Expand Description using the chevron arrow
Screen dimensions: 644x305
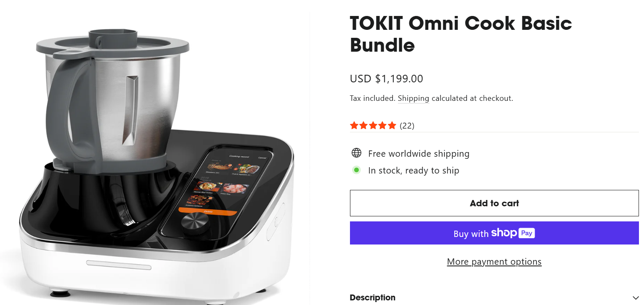(x=635, y=298)
